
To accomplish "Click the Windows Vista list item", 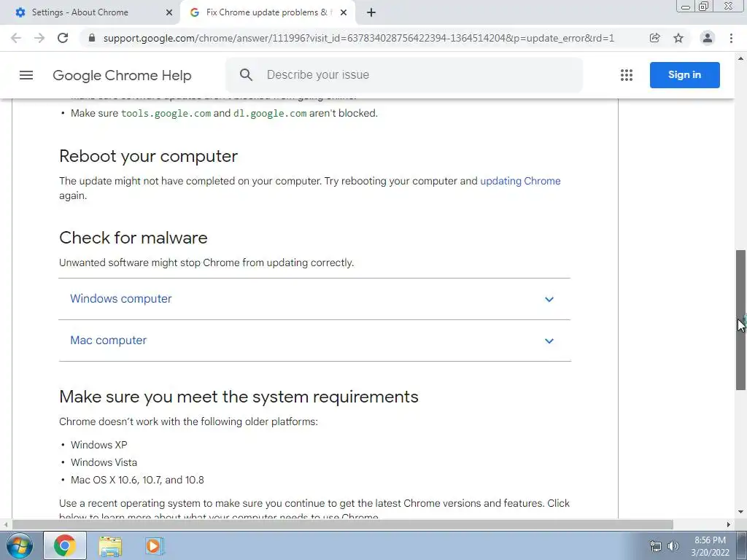I will [x=104, y=462].
